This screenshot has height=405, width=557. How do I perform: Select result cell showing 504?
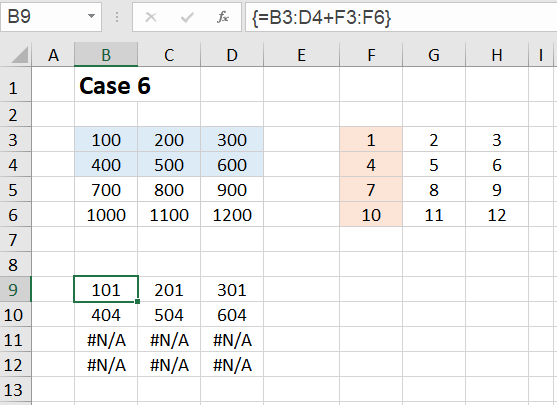[169, 315]
